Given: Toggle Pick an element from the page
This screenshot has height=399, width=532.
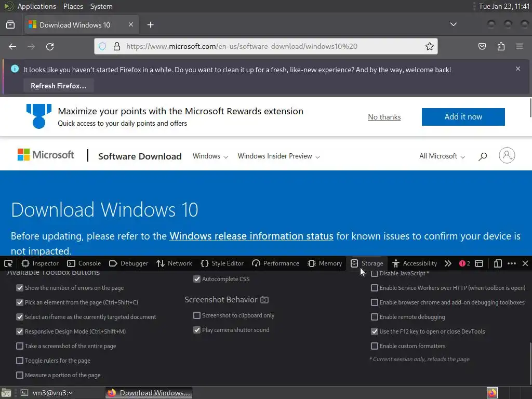Looking at the screenshot, I should pyautogui.click(x=20, y=302).
